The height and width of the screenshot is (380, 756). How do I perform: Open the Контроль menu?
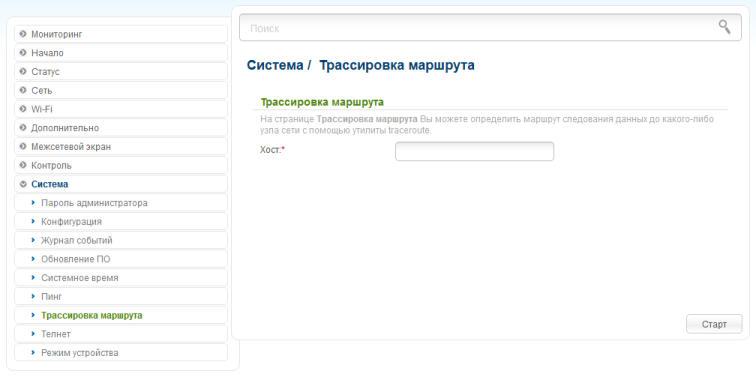121,165
